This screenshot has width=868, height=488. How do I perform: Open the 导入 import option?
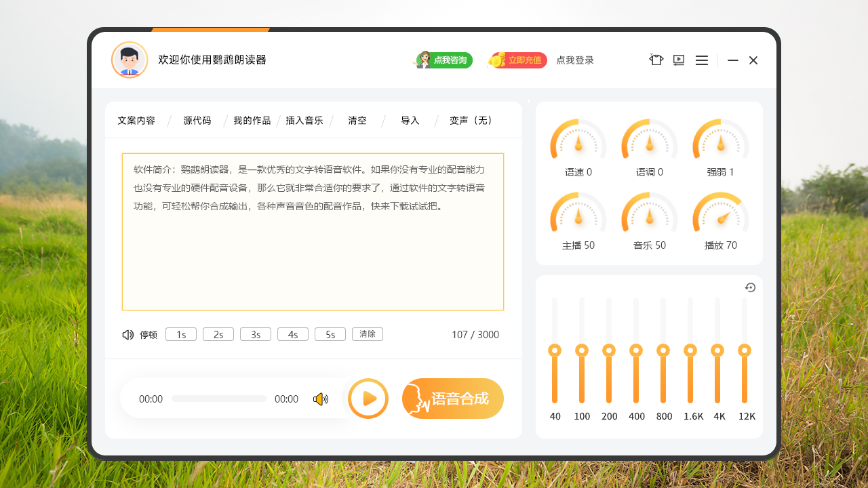(410, 121)
